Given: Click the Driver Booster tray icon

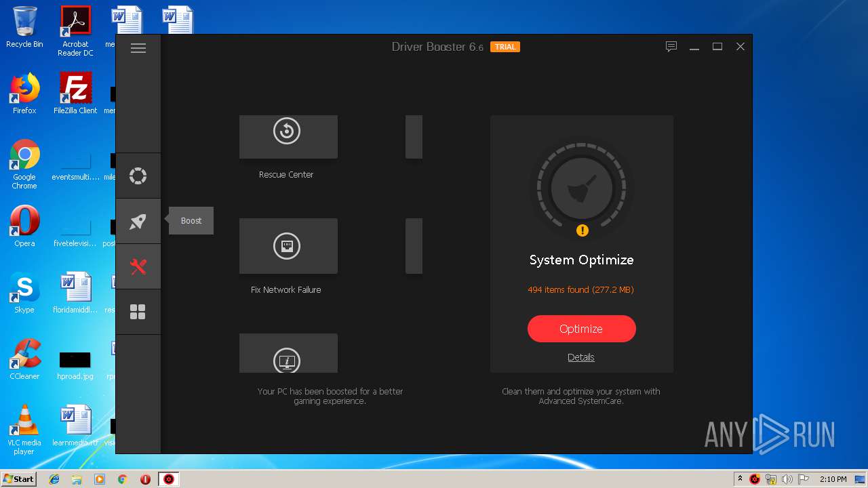Looking at the screenshot, I should 755,479.
